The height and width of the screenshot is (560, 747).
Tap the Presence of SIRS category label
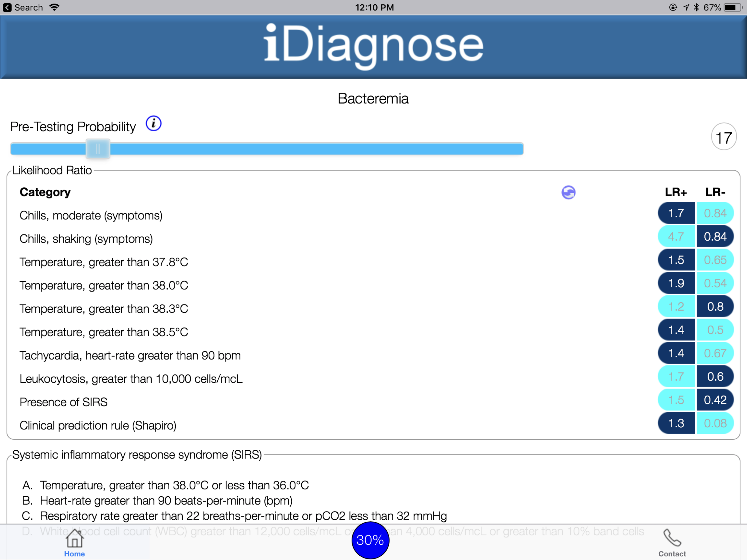click(63, 402)
